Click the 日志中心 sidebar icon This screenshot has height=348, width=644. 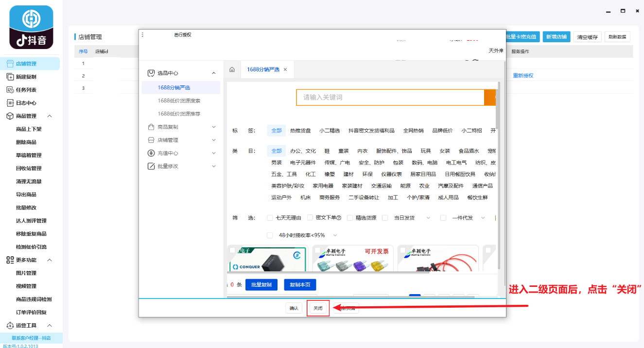tap(10, 103)
